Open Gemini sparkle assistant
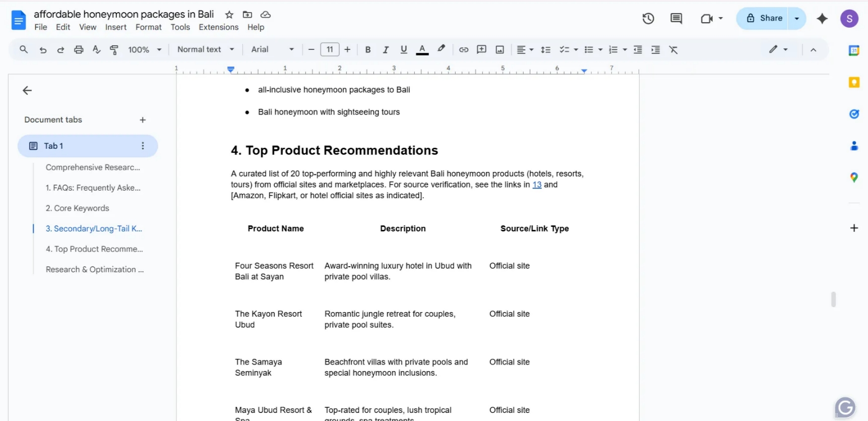 coord(822,19)
